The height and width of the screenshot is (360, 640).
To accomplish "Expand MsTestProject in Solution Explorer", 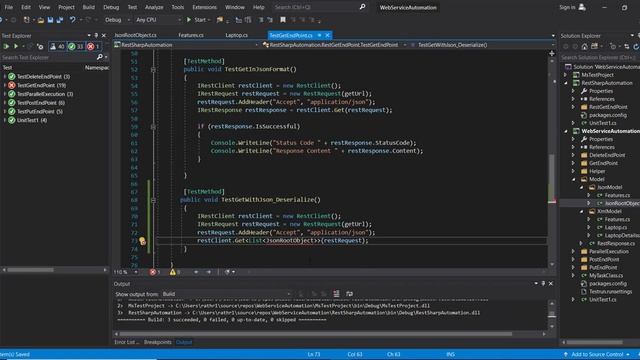I will (x=566, y=75).
